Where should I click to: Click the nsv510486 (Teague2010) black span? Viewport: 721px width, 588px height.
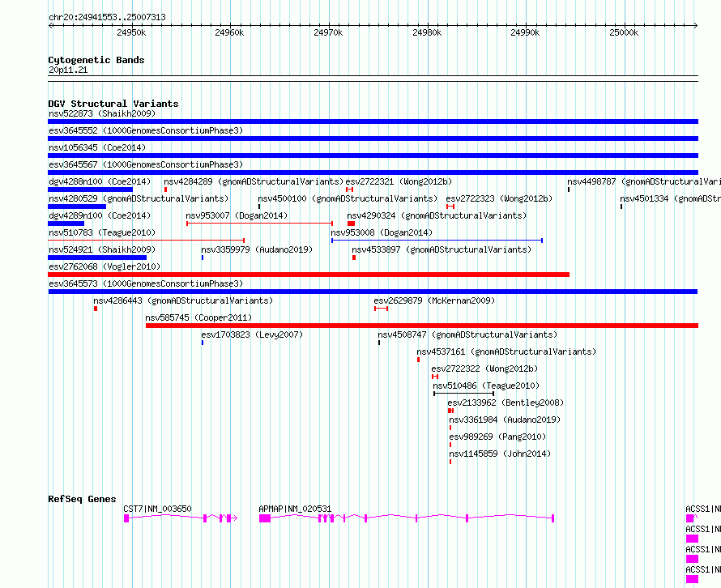(x=463, y=394)
